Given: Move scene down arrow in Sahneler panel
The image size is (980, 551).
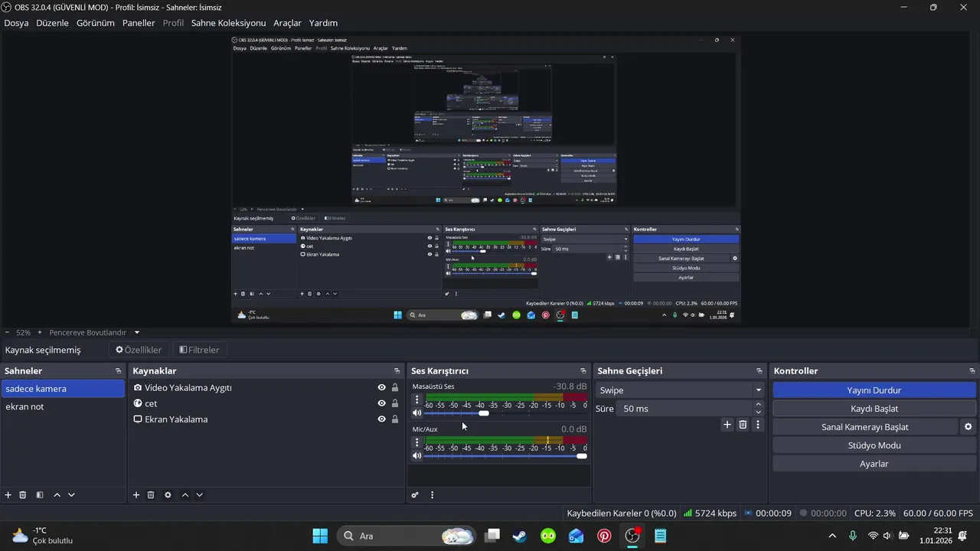Looking at the screenshot, I should tap(71, 495).
